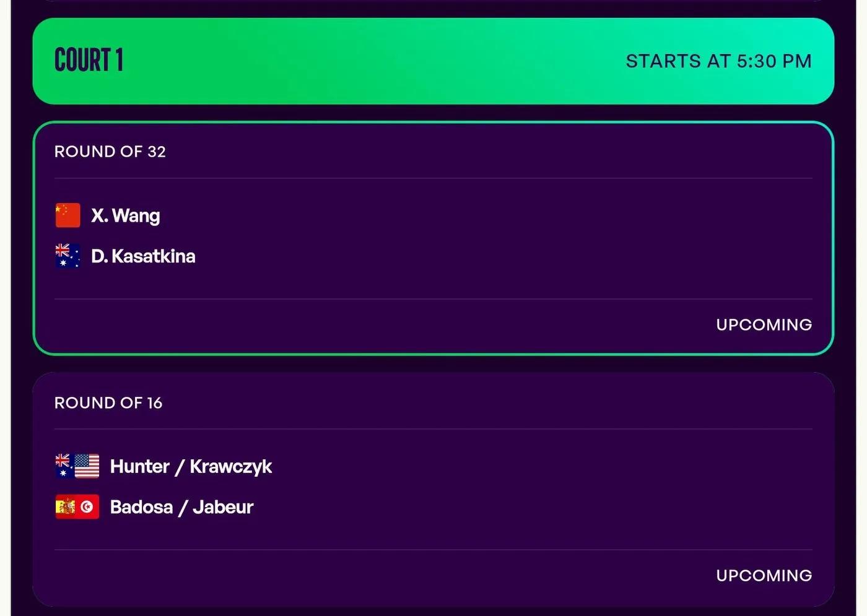Click Upcoming status on Wang vs Kasatkina match
Screen dimensions: 867x616
764,324
